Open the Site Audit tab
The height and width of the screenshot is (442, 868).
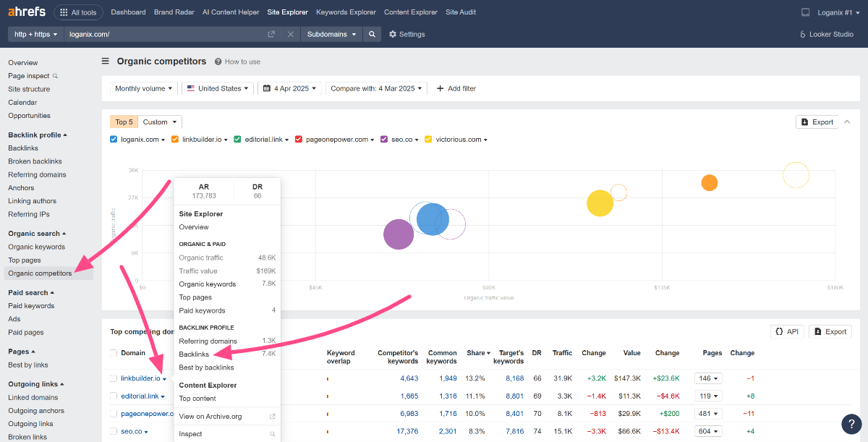pos(461,12)
